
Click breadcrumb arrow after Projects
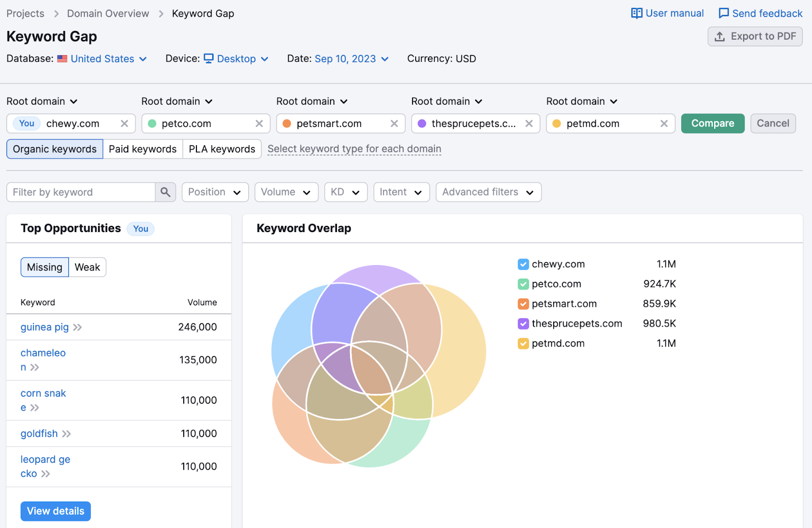tap(56, 14)
